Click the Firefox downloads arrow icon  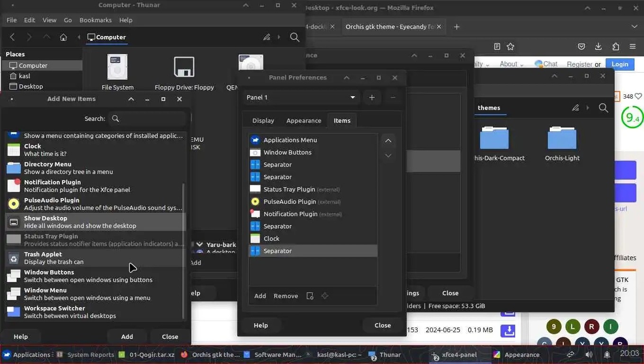click(x=599, y=46)
